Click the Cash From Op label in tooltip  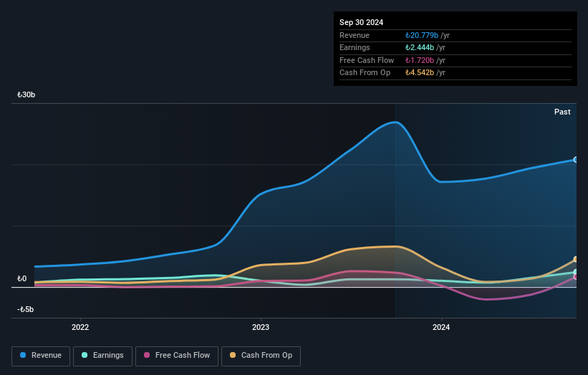[365, 73]
